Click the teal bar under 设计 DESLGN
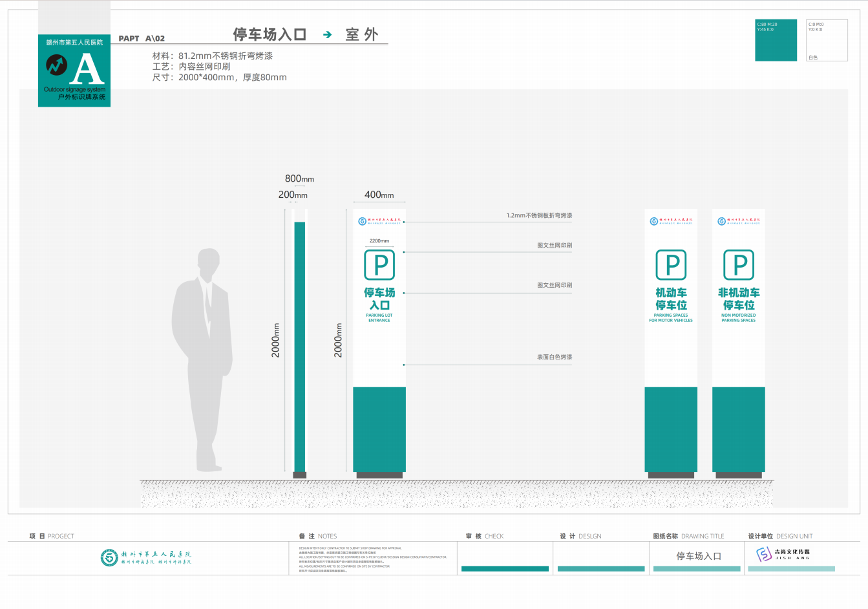This screenshot has width=868, height=609. (601, 569)
